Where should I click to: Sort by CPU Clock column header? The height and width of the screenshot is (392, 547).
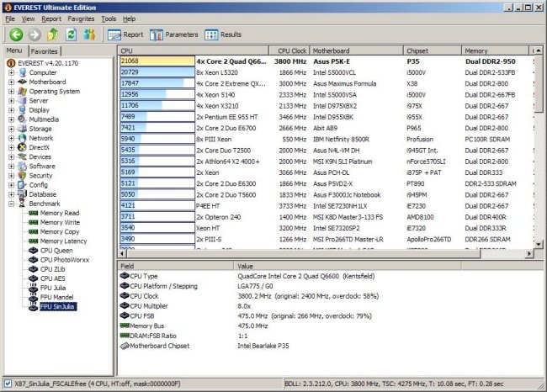tap(289, 51)
